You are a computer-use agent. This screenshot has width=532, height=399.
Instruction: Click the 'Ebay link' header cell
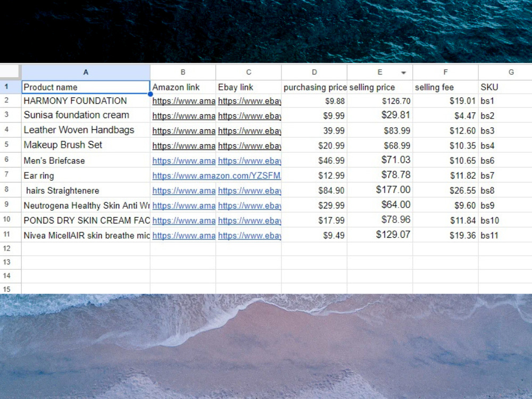coord(248,87)
